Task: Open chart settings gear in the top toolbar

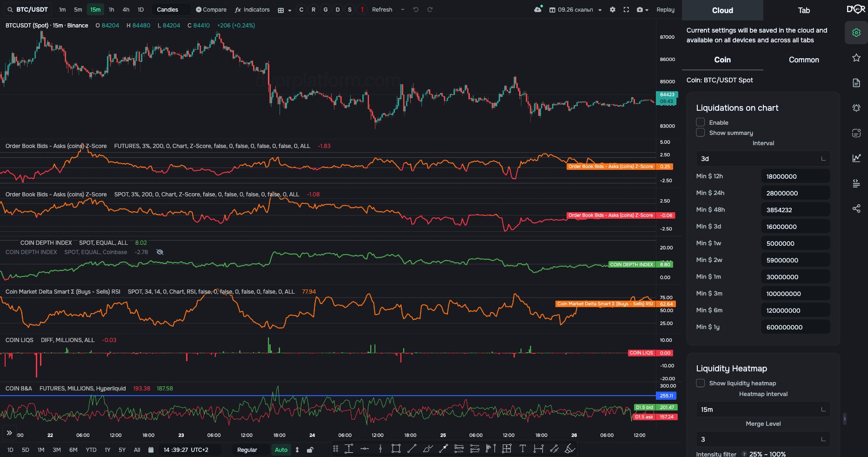Action: pos(613,9)
